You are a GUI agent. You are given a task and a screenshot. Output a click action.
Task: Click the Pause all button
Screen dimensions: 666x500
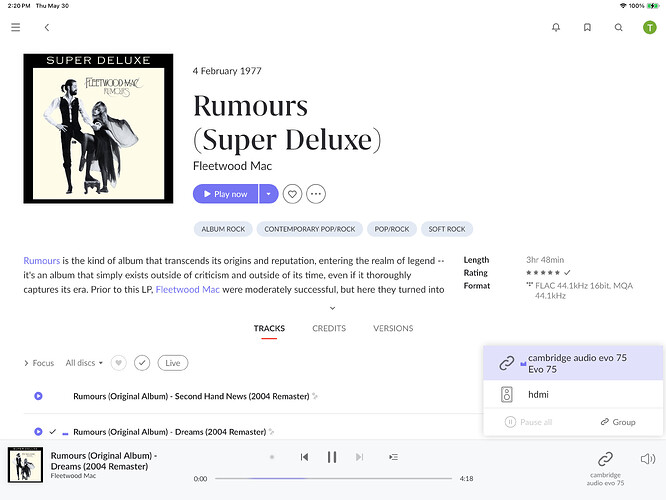pos(528,422)
